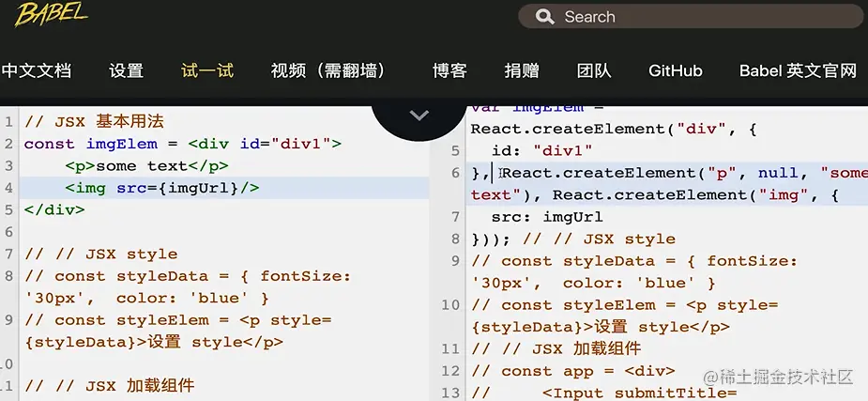This screenshot has height=401, width=868.
Task: Click '// // JSX 加载组件' in the left editor
Action: (109, 385)
